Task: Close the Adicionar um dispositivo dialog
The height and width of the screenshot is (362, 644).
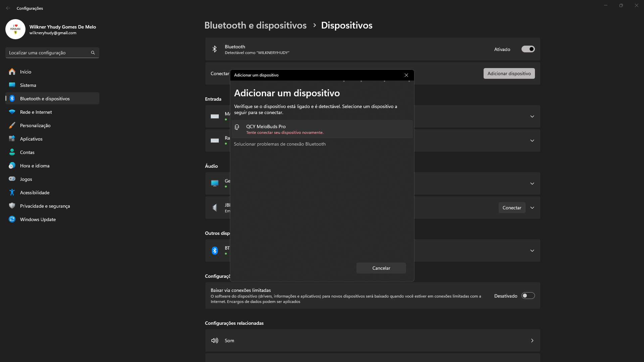Action: coord(406,75)
